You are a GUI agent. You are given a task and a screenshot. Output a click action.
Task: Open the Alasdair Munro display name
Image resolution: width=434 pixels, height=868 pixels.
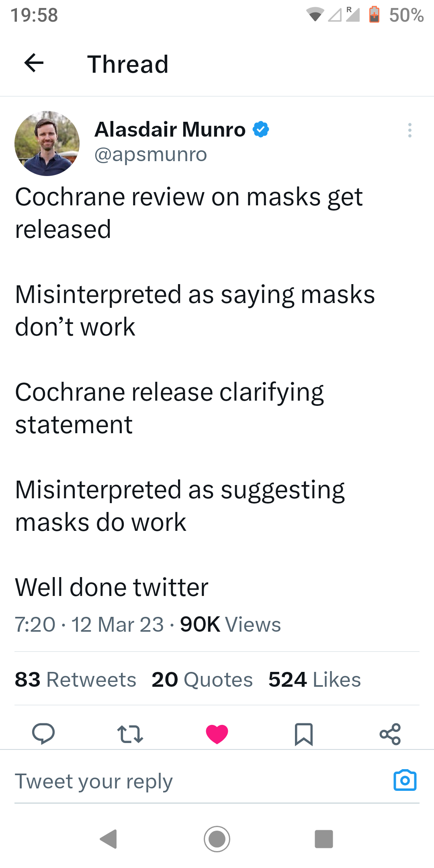click(x=170, y=129)
